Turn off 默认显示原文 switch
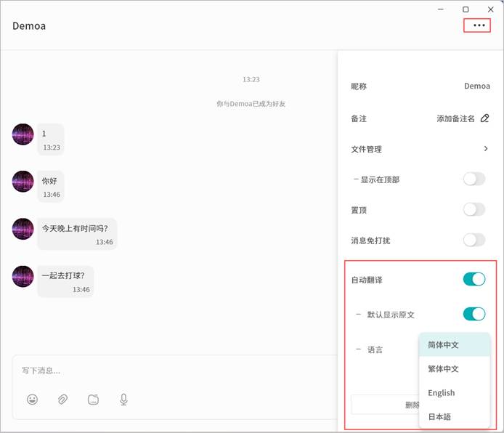Screen dimensions: 504x433 coord(473,314)
